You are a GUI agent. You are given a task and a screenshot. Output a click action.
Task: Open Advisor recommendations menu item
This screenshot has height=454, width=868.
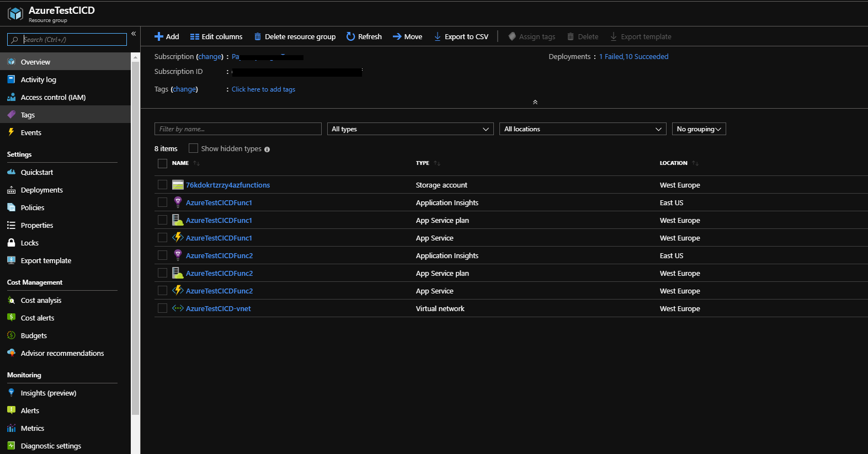[65, 353]
